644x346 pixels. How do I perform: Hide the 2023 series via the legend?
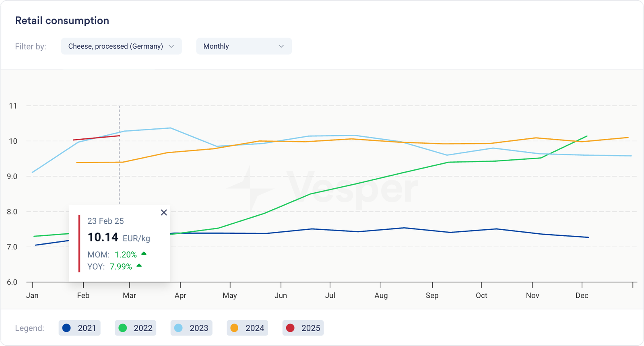[x=192, y=328]
